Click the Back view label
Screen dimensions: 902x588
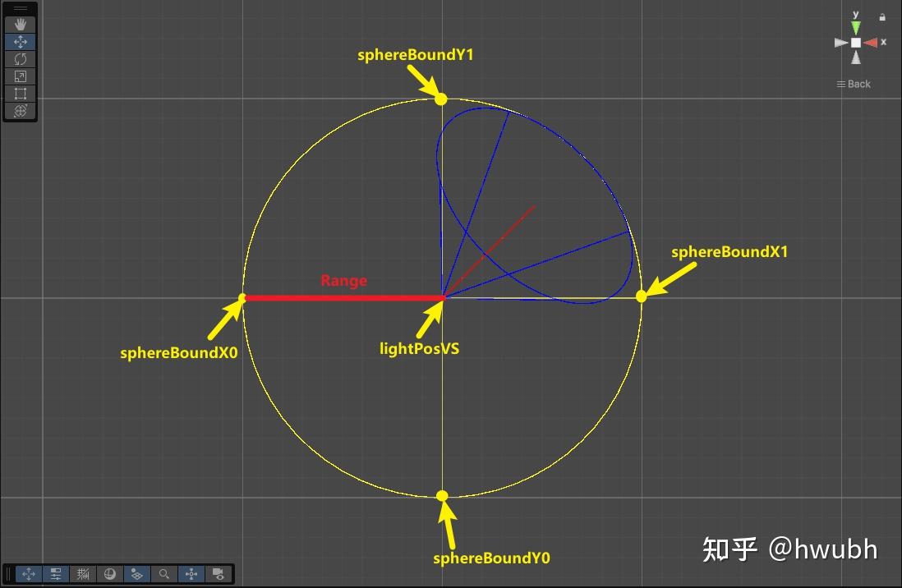tap(854, 84)
